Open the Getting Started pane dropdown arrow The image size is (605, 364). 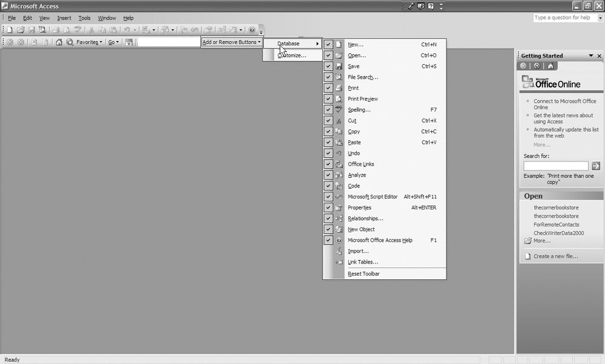click(x=591, y=56)
